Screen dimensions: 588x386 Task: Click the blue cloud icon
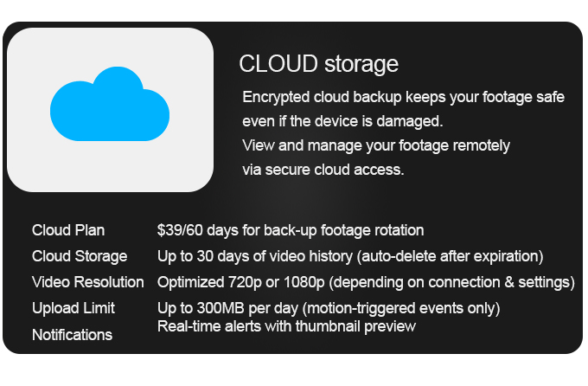(x=110, y=106)
